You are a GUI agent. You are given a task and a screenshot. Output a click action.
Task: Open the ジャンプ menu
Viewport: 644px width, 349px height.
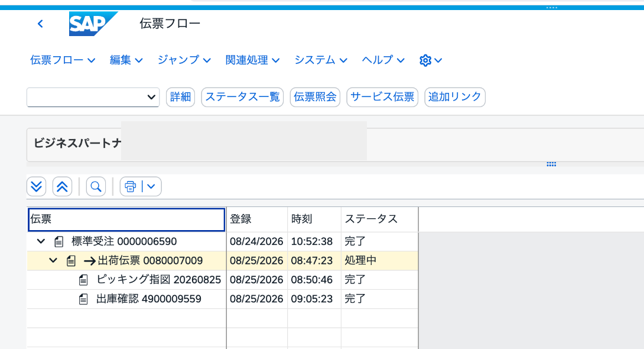(184, 60)
